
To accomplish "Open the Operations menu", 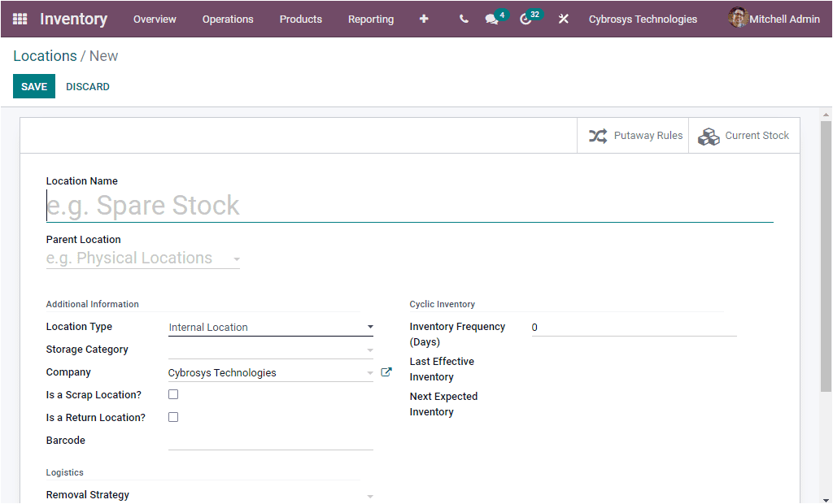I will tap(228, 19).
